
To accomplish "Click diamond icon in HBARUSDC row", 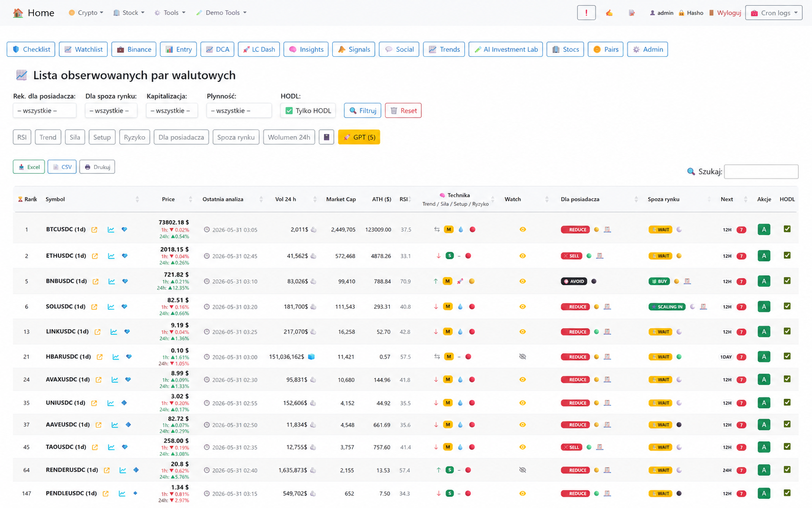I will click(129, 357).
